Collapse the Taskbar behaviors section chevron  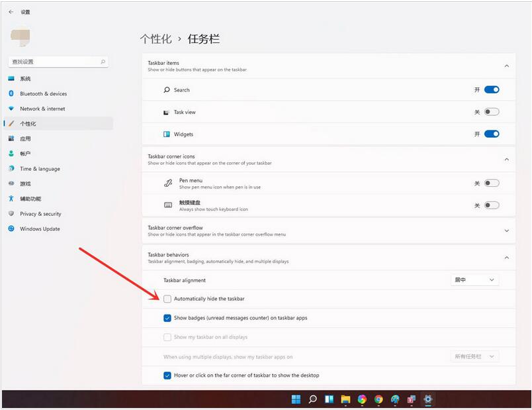coord(507,258)
